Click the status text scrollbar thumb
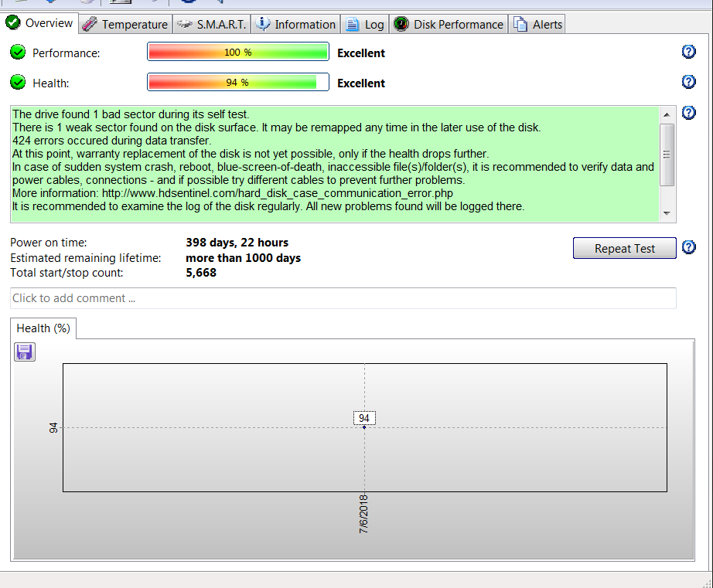The height and width of the screenshot is (588, 713). [667, 155]
